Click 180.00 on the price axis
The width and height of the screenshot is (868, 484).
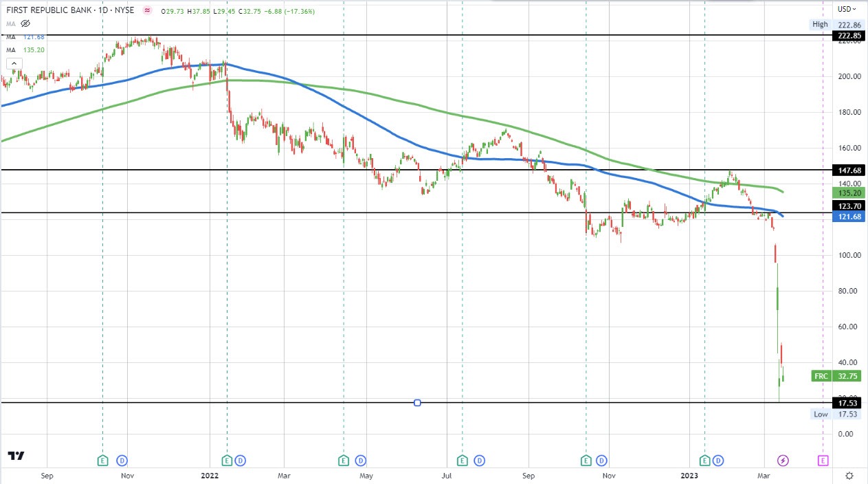coord(849,112)
